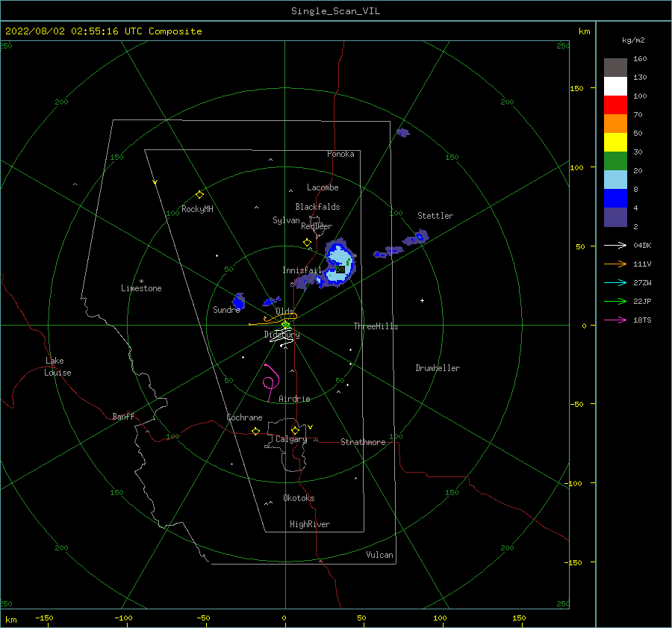
Task: Click the Sundre label
Action: pos(226,309)
